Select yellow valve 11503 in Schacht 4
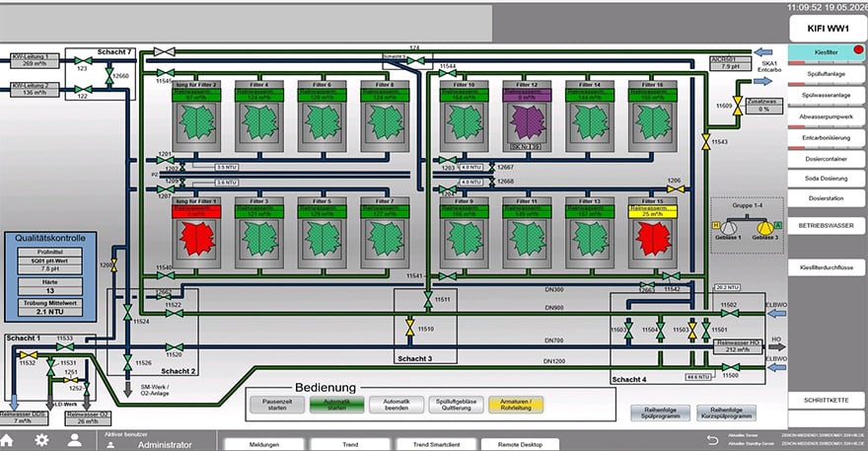 coord(692,329)
